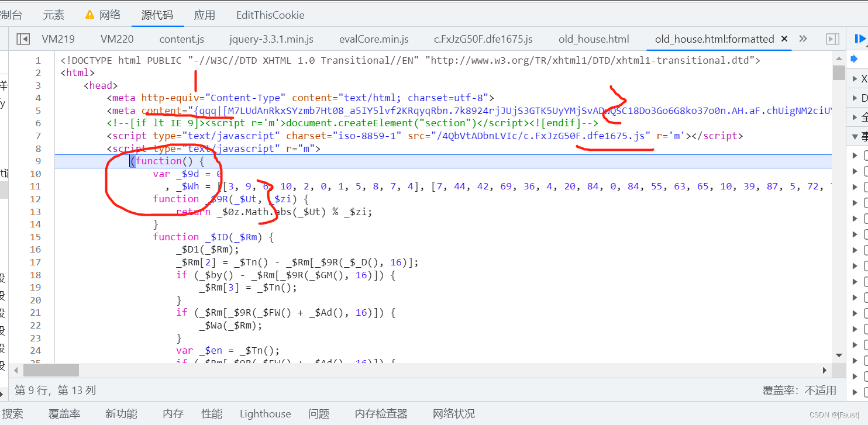Switch to content.js file tab
The height and width of the screenshot is (425, 868).
pyautogui.click(x=182, y=39)
